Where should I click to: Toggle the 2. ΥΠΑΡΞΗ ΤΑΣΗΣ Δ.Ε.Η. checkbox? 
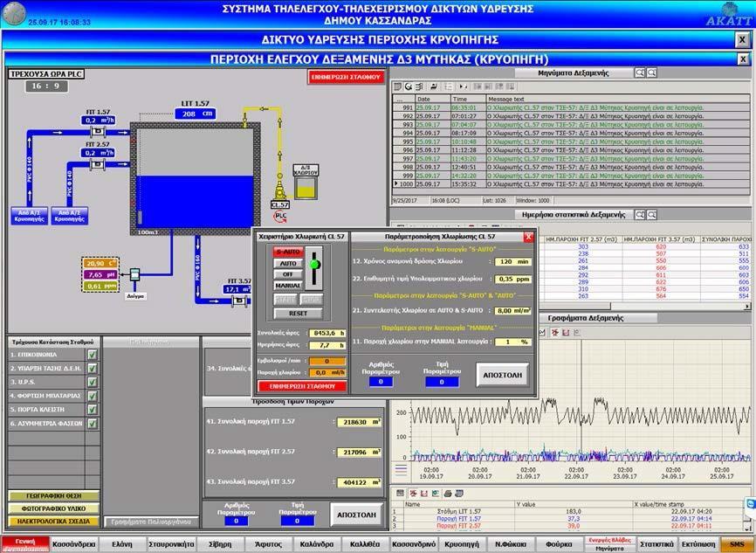point(92,368)
